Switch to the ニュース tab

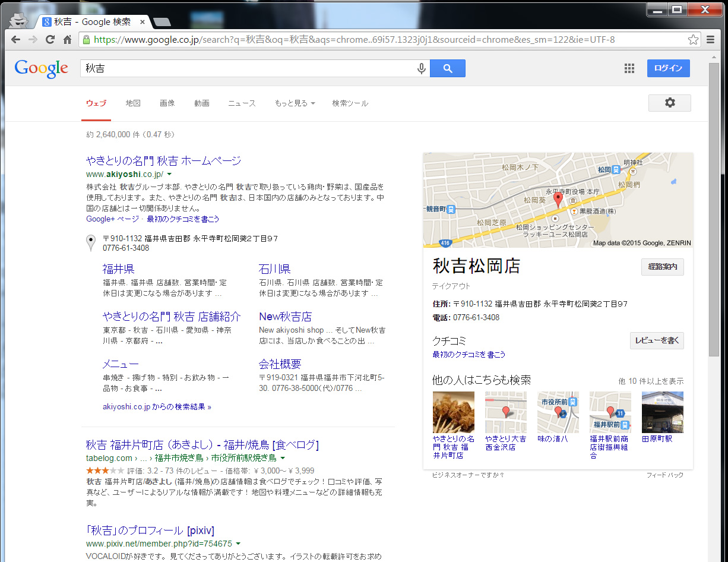(x=242, y=103)
